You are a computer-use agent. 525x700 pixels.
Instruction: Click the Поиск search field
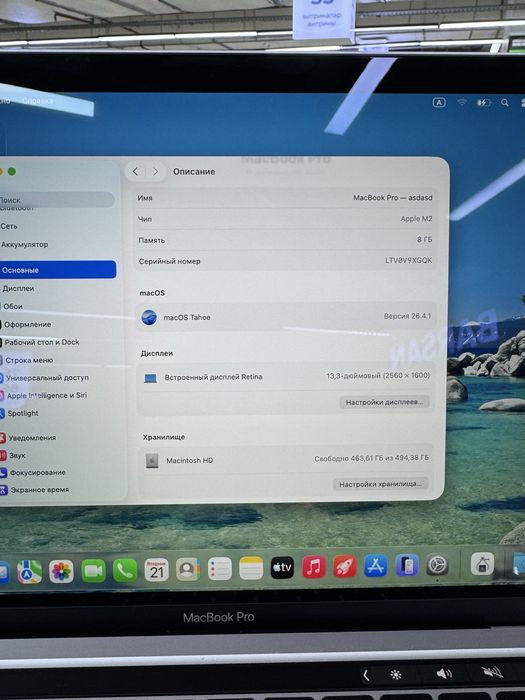tap(57, 200)
